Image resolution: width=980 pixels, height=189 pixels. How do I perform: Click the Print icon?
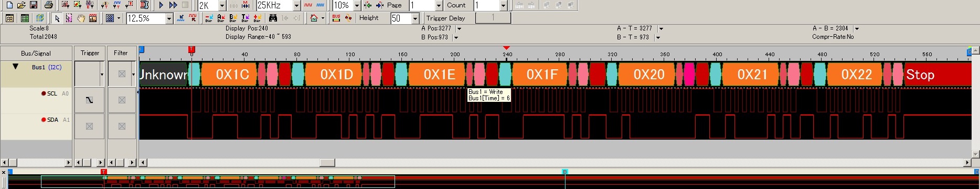tap(48, 5)
